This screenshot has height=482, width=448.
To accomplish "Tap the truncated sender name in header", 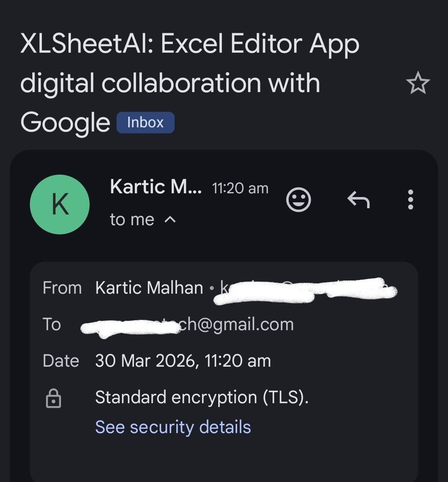I will 156,187.
